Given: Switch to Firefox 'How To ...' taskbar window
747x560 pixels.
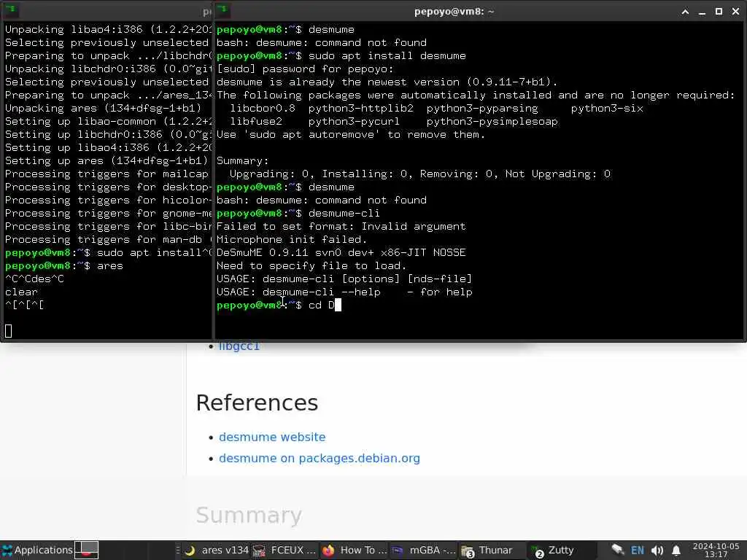Looking at the screenshot, I should pos(355,550).
